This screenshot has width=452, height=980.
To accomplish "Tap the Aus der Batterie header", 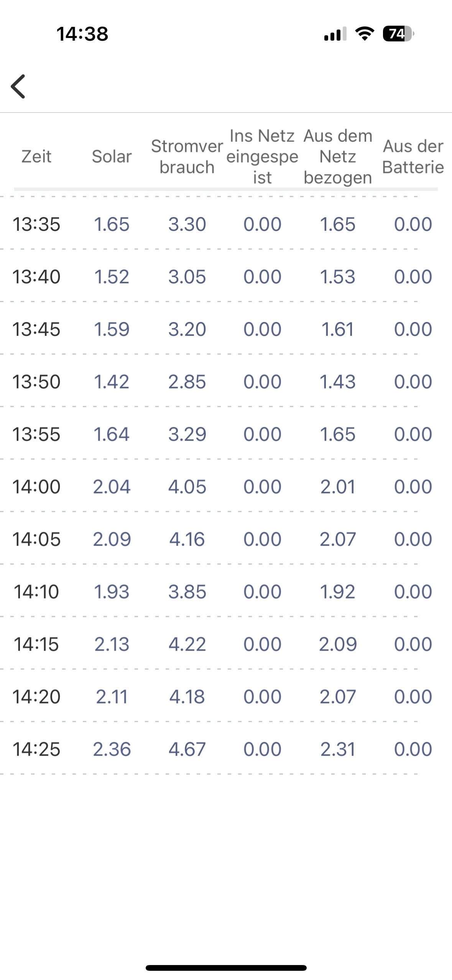I will click(413, 156).
